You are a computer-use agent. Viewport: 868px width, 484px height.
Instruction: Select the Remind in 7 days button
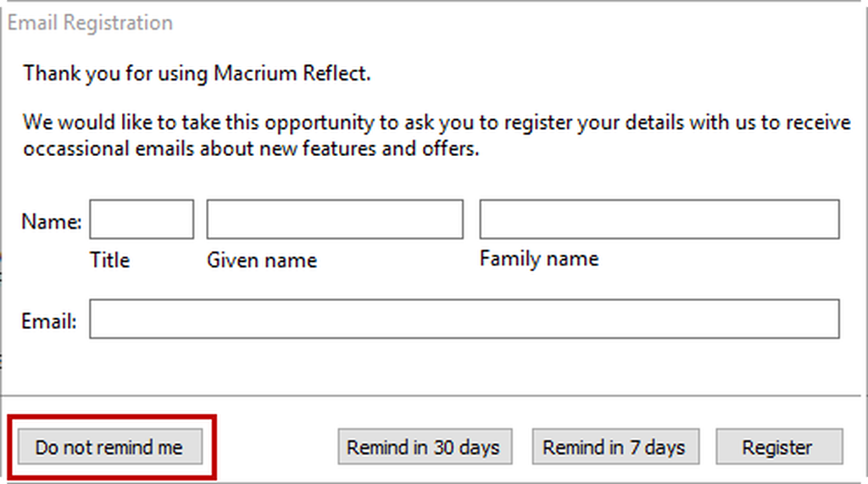(x=615, y=447)
